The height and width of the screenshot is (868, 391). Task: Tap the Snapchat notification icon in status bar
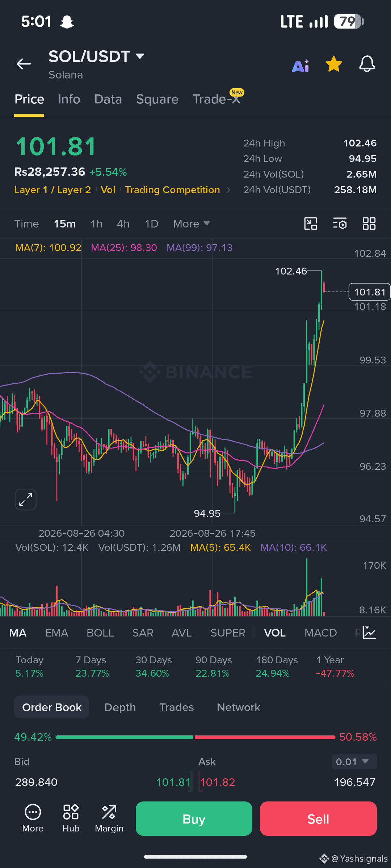point(67,22)
